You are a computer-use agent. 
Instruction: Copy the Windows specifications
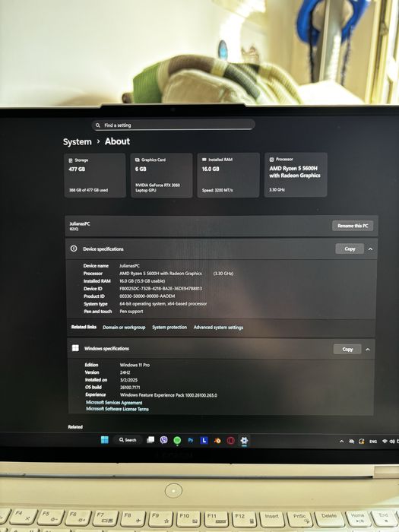[347, 349]
